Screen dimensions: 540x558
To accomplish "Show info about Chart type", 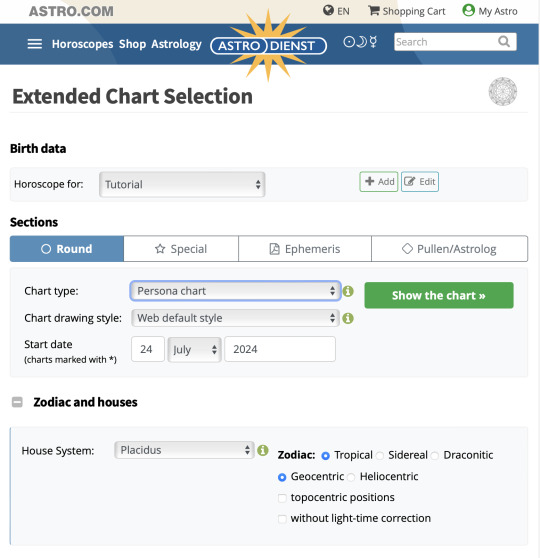I will 348,291.
